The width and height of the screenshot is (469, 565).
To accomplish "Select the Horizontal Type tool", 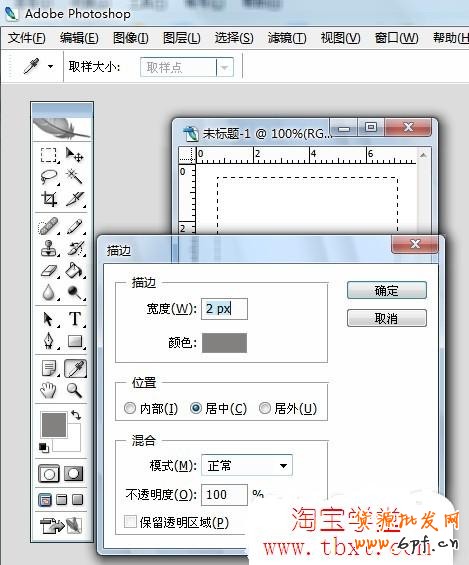I will tap(75, 319).
